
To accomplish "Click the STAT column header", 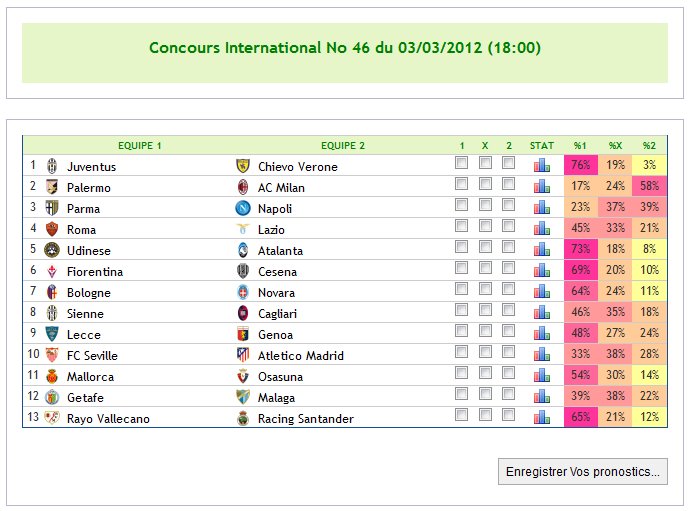I will [x=541, y=146].
